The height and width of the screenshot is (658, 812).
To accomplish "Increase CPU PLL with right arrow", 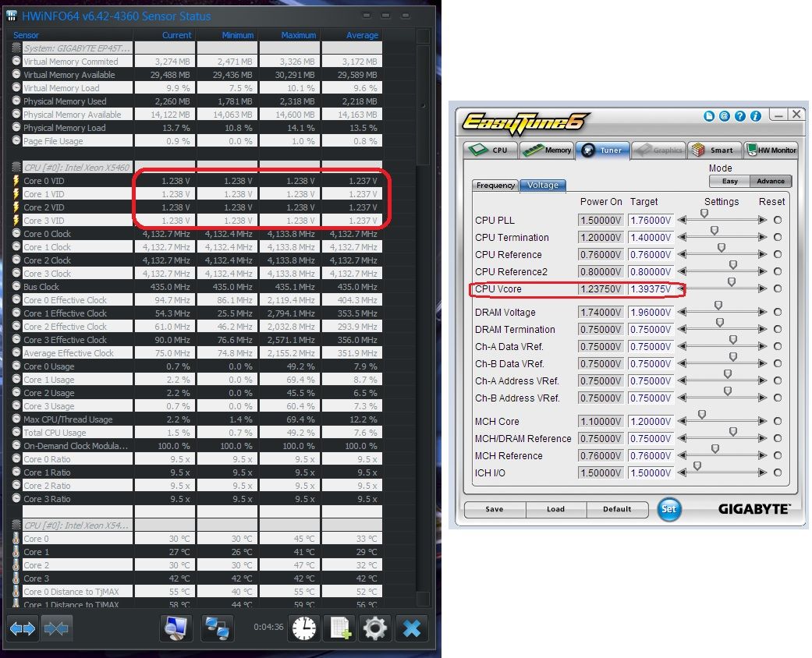I will [762, 220].
